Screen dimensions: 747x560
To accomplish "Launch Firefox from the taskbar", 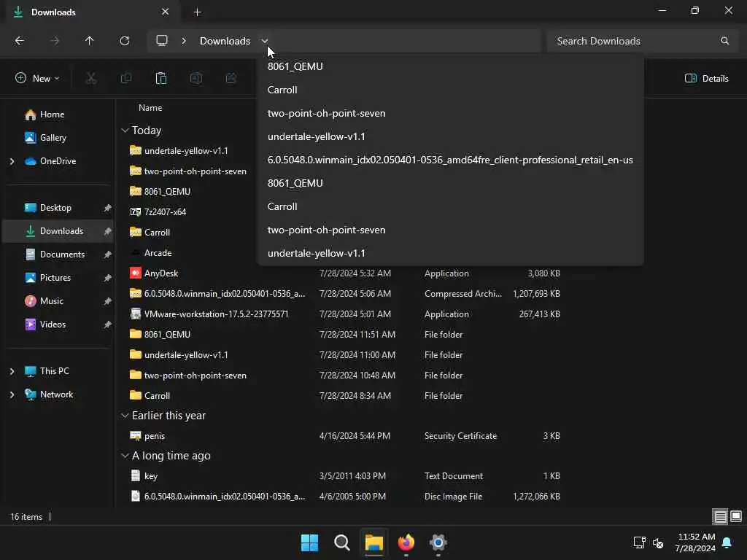I will [406, 542].
